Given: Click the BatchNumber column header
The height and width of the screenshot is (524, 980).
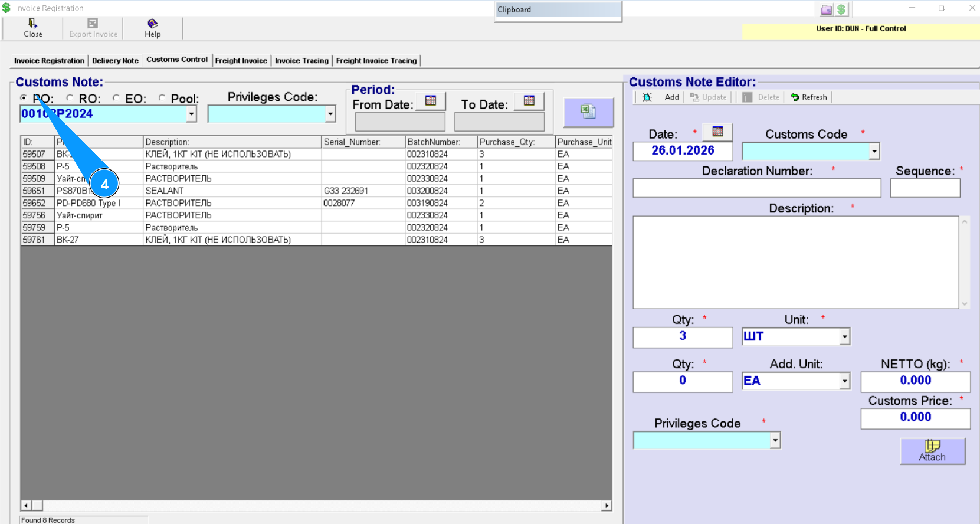Looking at the screenshot, I should 441,142.
